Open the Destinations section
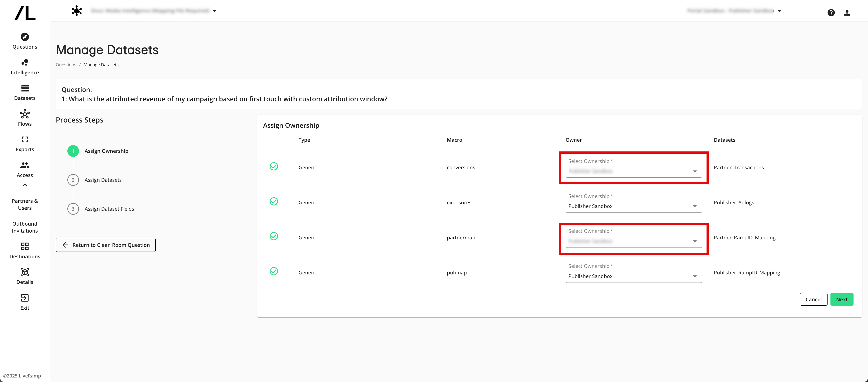The width and height of the screenshot is (868, 382). (24, 251)
